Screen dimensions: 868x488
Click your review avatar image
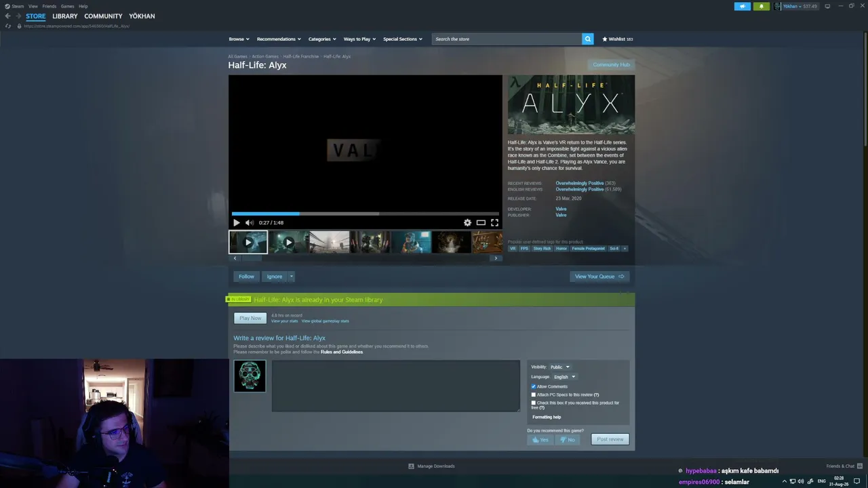tap(250, 376)
